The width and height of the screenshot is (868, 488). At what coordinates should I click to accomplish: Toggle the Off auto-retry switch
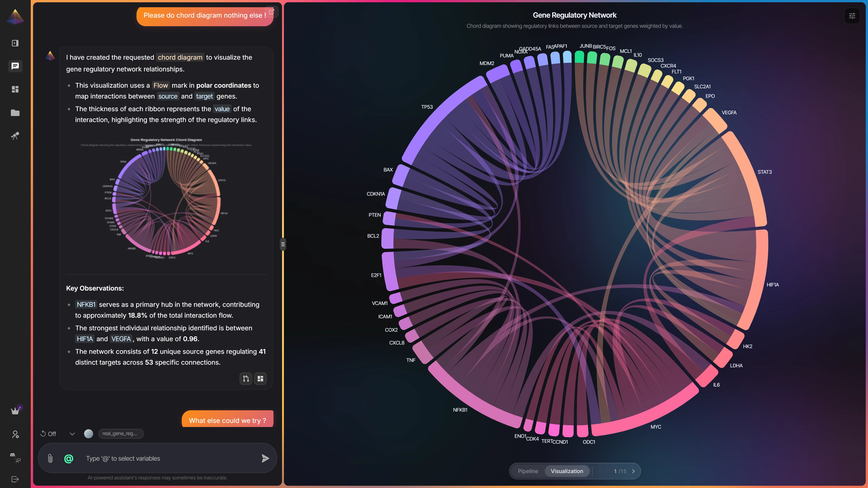point(48,434)
